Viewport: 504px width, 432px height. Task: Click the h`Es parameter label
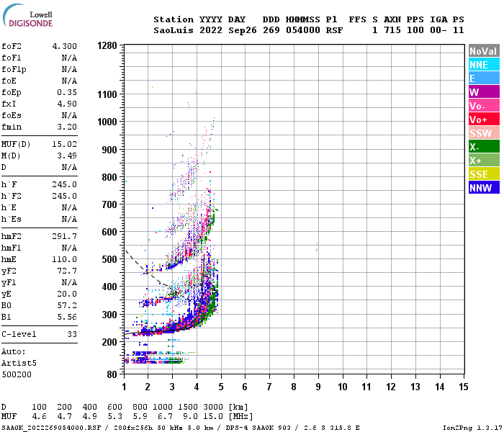click(x=12, y=219)
